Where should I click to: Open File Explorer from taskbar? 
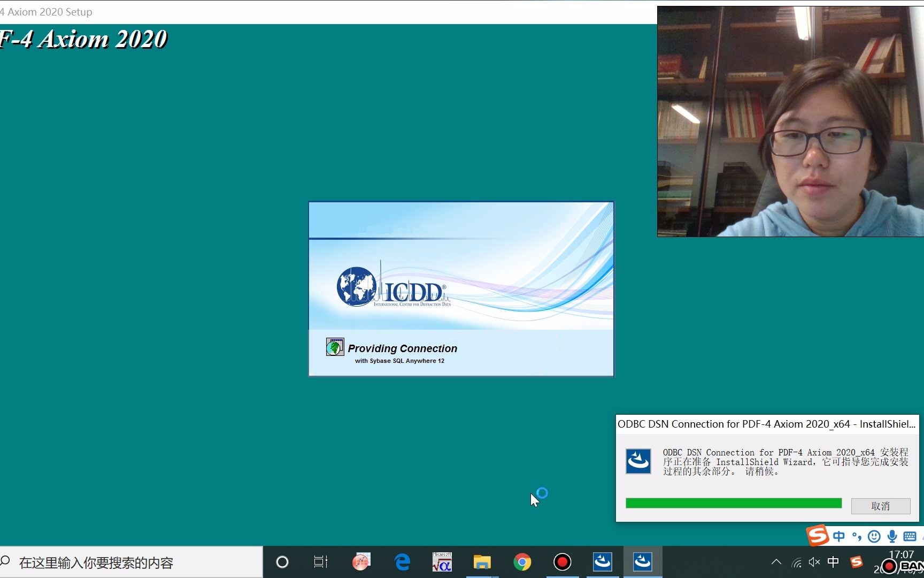click(x=482, y=562)
